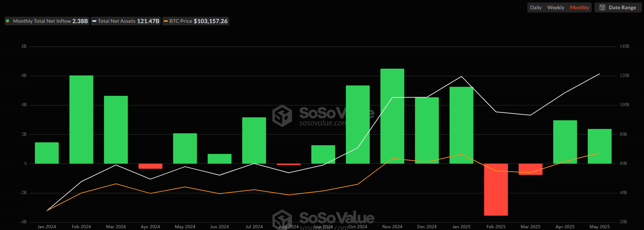Select the Feb 2024 inflow bar
The image size is (644, 230).
tap(81, 120)
